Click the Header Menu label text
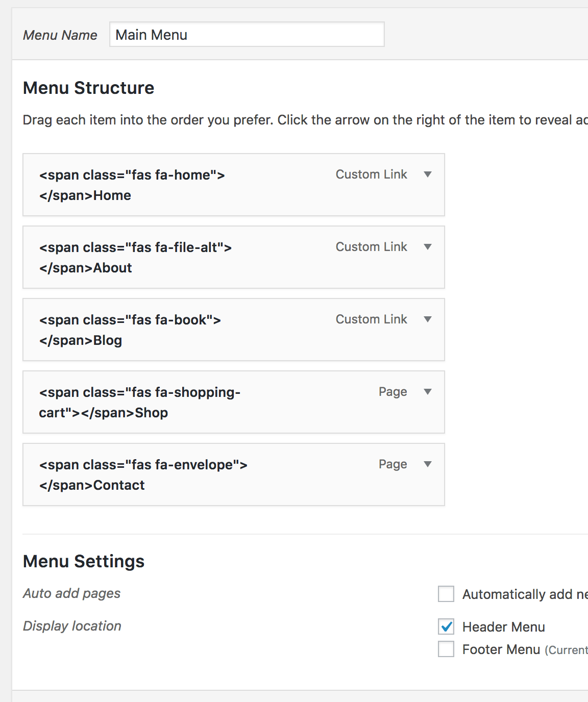 tap(503, 626)
